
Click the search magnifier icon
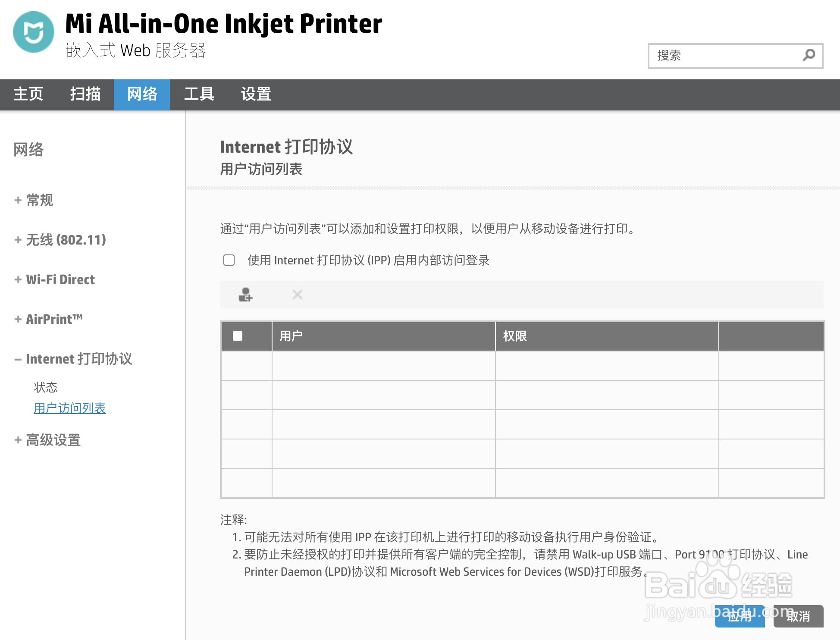[x=809, y=55]
